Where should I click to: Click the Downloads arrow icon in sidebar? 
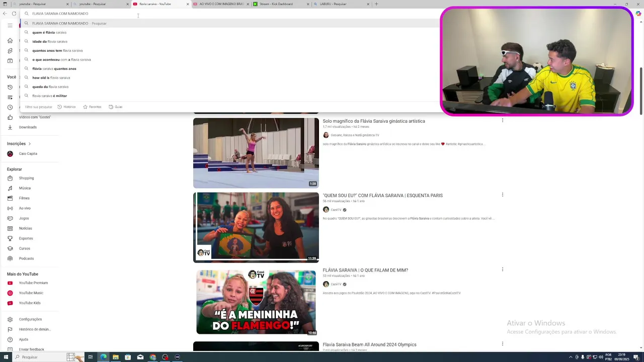(x=10, y=127)
